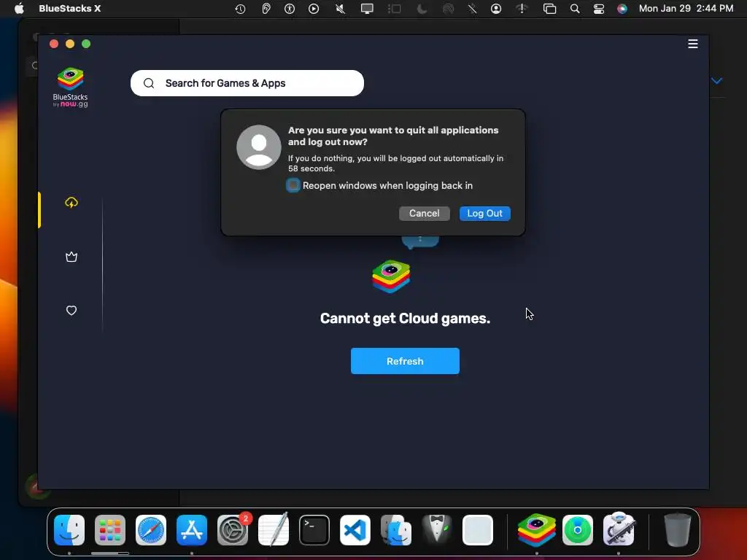
Task: Open the crown top games sidebar icon
Action: [71, 257]
